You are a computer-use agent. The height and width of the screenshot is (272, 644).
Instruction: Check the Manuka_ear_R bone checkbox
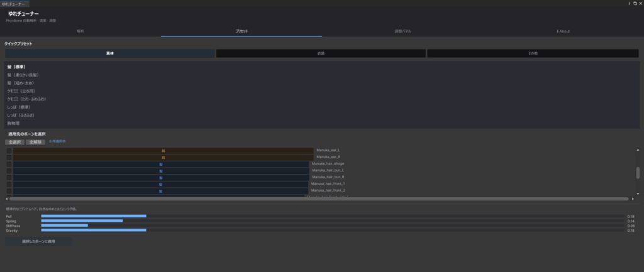click(x=9, y=157)
